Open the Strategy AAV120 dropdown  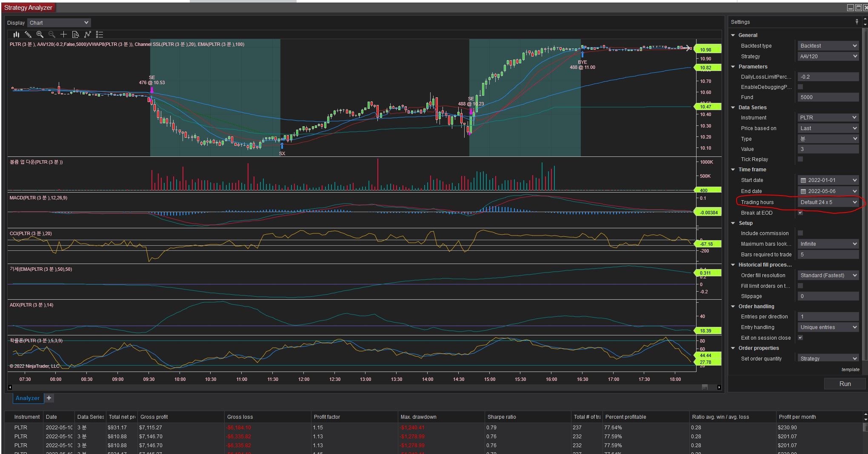[828, 56]
